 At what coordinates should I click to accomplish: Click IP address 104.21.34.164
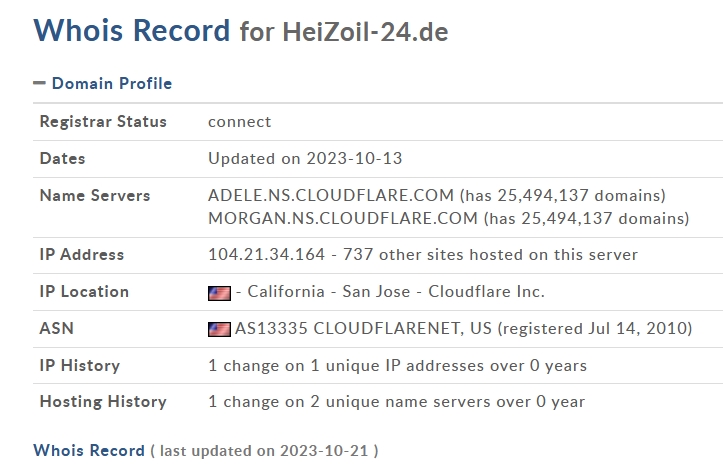tap(267, 254)
